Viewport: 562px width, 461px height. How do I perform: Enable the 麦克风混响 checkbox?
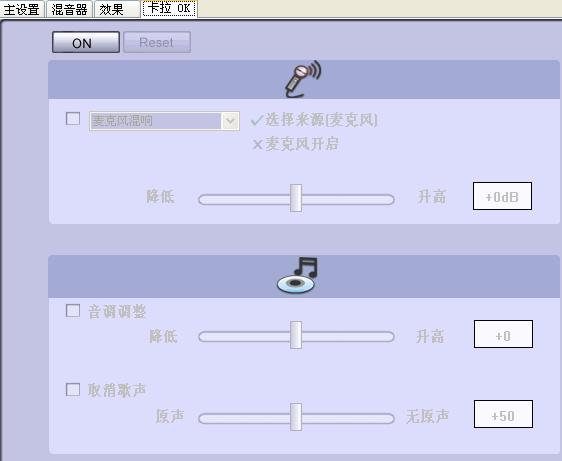click(73, 119)
